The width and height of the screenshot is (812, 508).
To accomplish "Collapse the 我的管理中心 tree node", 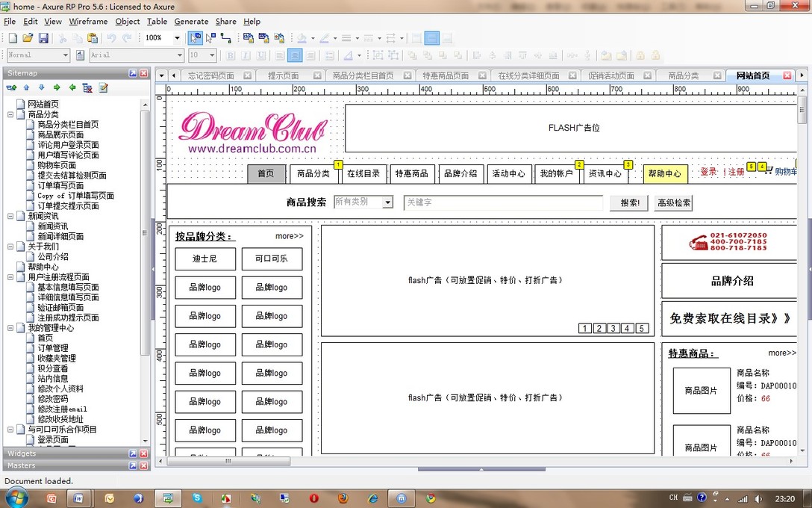I will pyautogui.click(x=10, y=328).
